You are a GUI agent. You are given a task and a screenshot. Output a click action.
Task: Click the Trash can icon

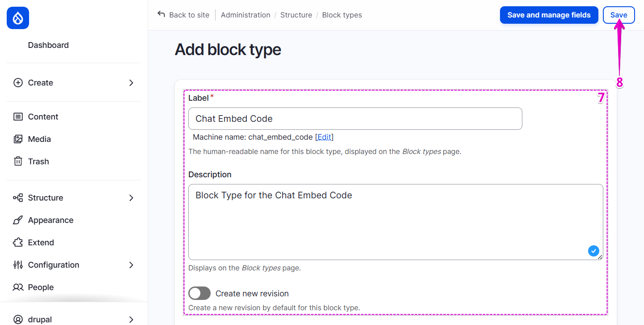click(x=18, y=161)
